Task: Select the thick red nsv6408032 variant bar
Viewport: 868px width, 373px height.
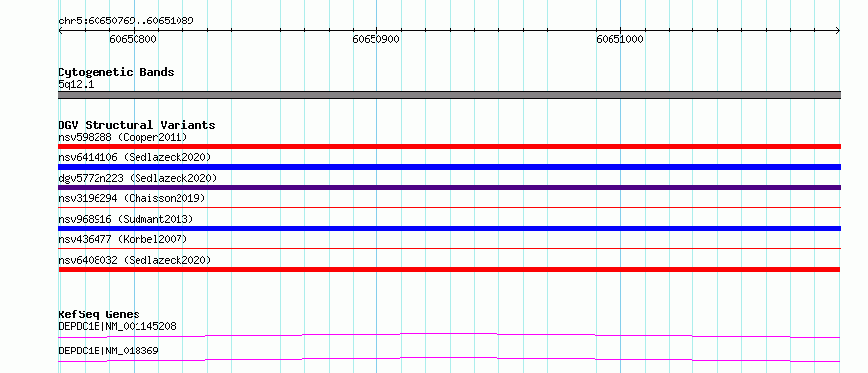Action: coord(449,269)
